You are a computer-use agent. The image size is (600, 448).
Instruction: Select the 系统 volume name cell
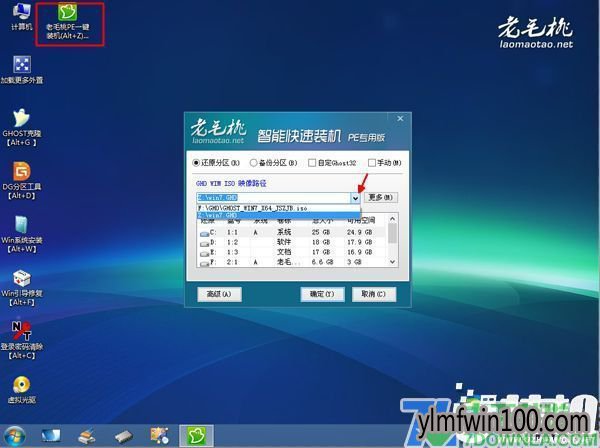(x=284, y=232)
